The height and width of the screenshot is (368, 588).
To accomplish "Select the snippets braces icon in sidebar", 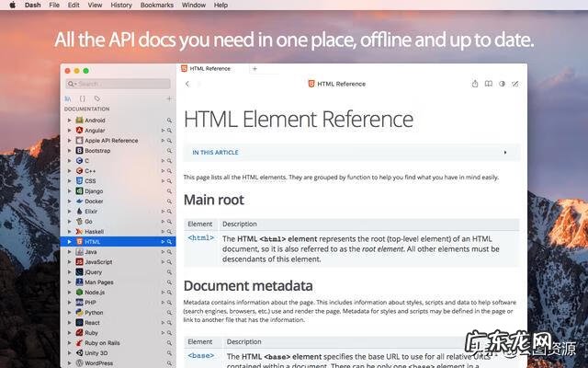I will click(x=83, y=98).
